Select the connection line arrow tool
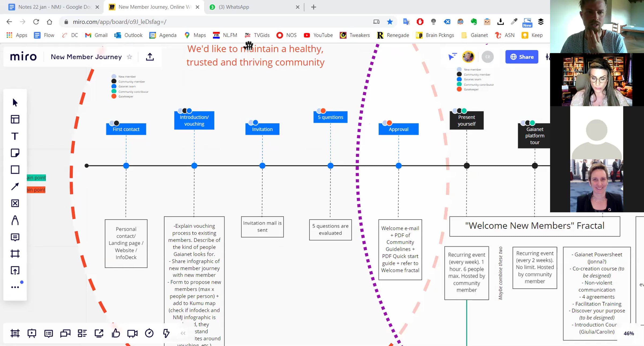 coord(15,186)
